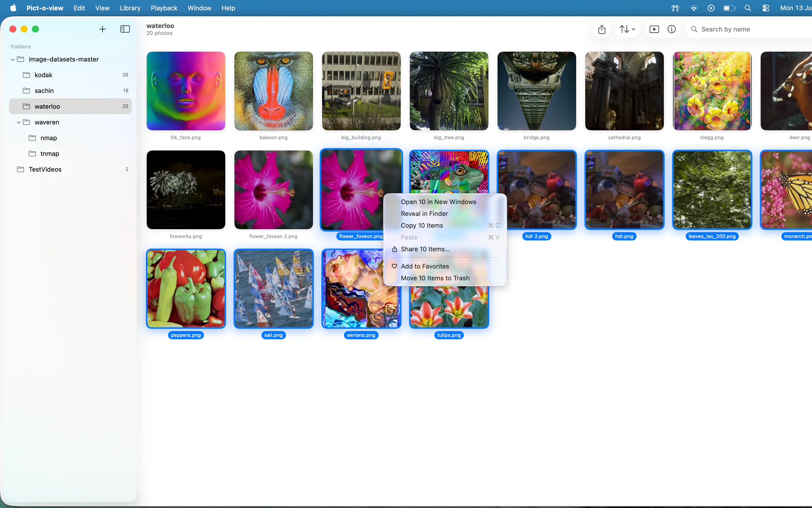Open Control Center from the menu bar
Image resolution: width=812 pixels, height=508 pixels.
coord(766,8)
